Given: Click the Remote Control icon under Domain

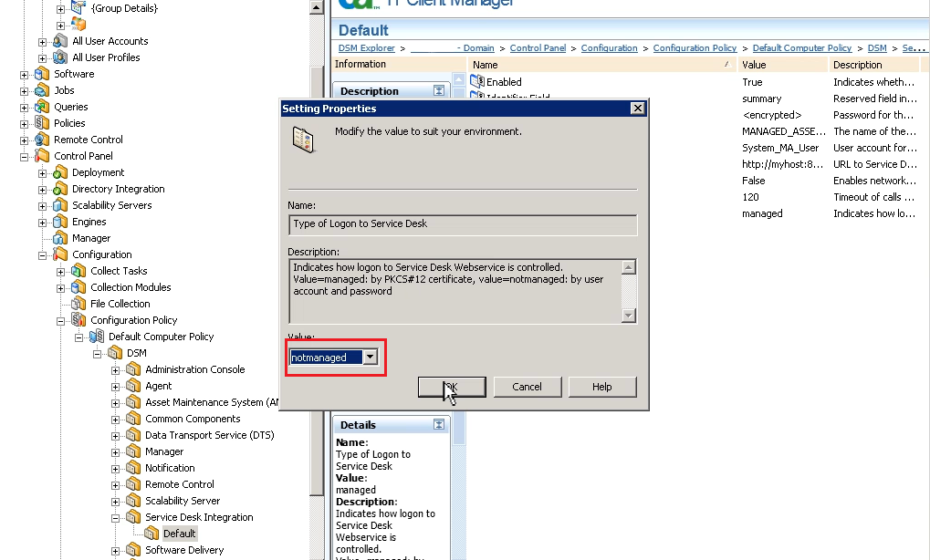Looking at the screenshot, I should pos(42,140).
